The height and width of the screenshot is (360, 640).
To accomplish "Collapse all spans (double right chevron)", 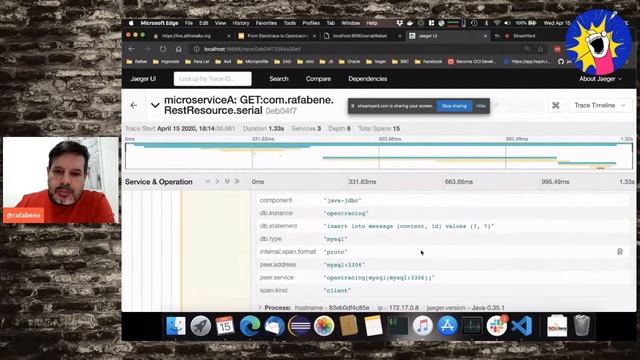I will (237, 182).
